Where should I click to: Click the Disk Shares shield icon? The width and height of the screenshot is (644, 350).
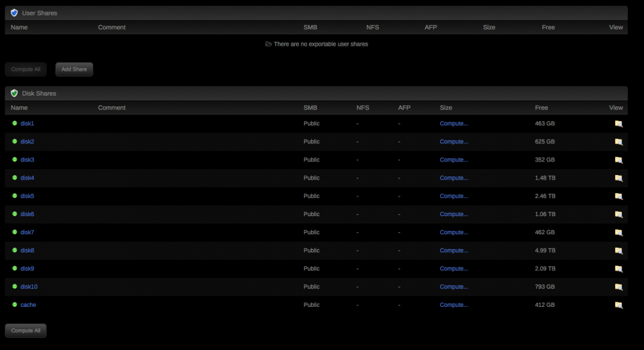point(14,93)
